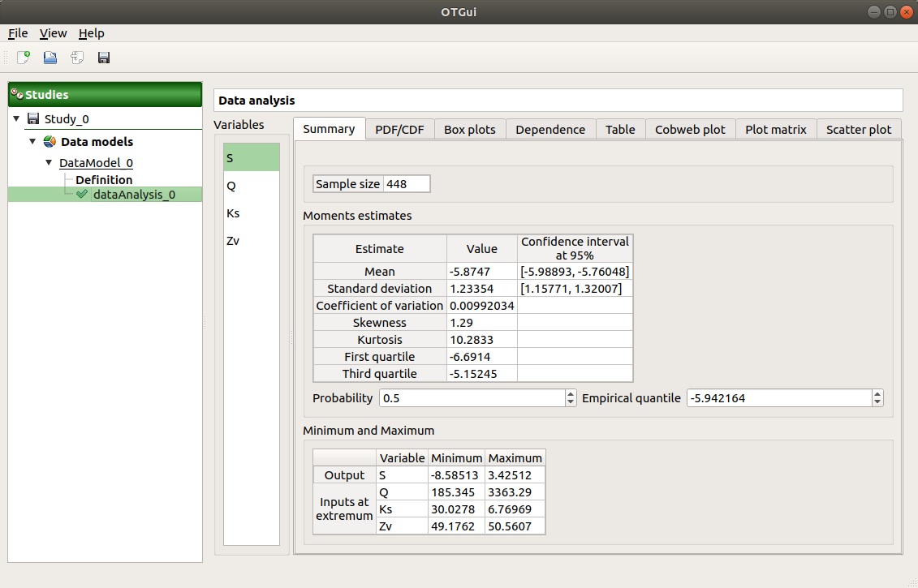Switch to the PDF/CDF tab

(399, 130)
